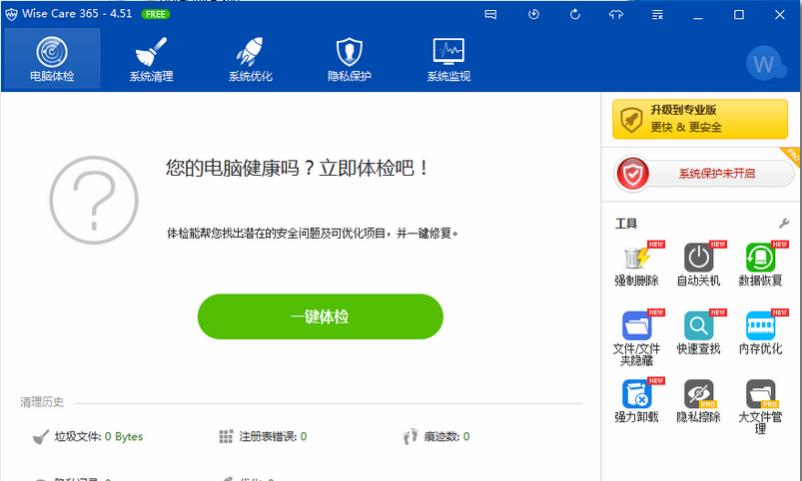The width and height of the screenshot is (802, 481).
Task: Click the 升级到专业版 upgrade banner
Action: tap(700, 119)
